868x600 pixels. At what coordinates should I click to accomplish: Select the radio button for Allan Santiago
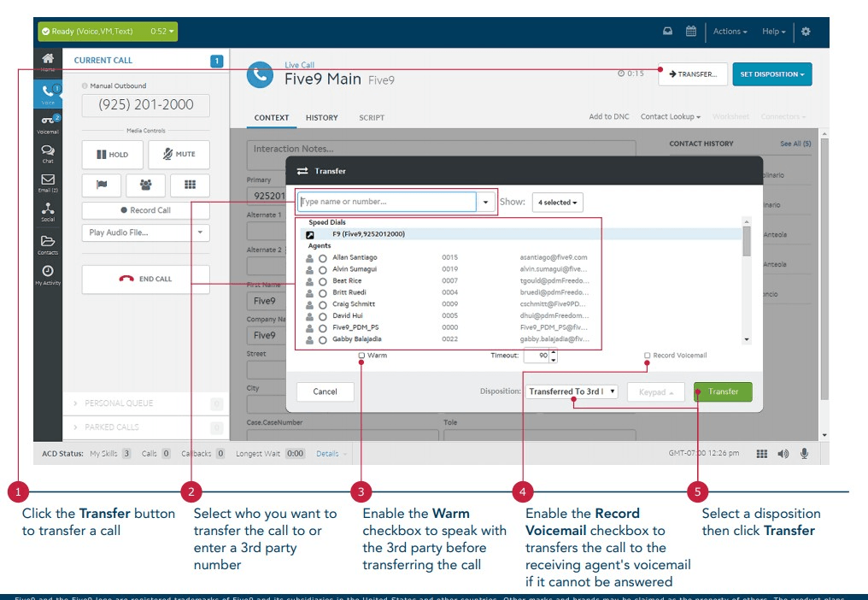pos(323,258)
